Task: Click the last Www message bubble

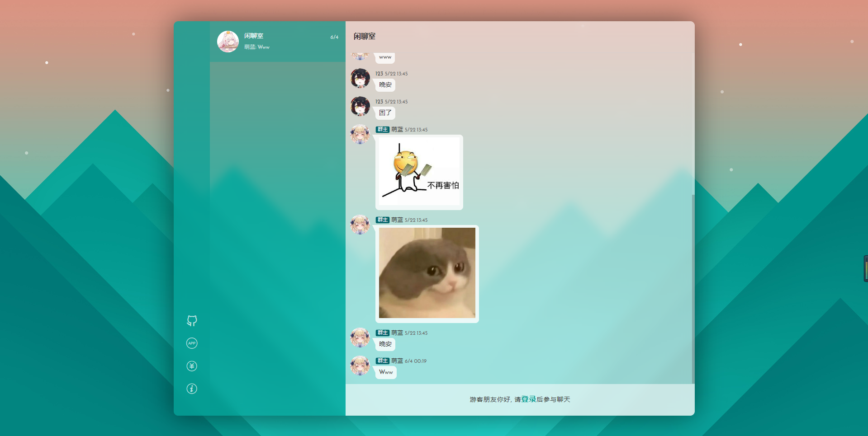Action: pyautogui.click(x=386, y=372)
